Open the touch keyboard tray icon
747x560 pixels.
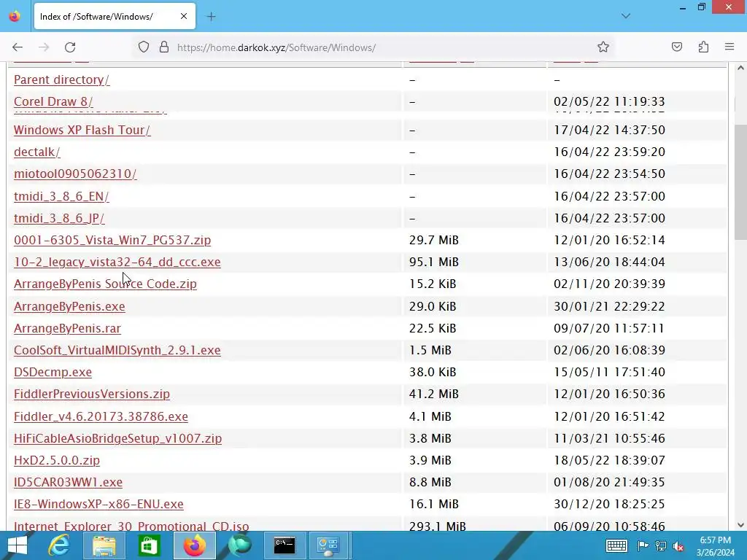pos(616,545)
